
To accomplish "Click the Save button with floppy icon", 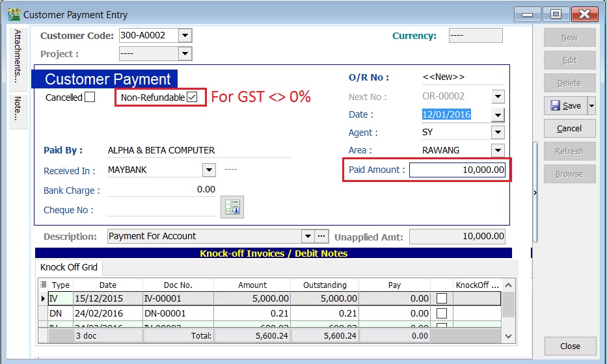I will 565,105.
